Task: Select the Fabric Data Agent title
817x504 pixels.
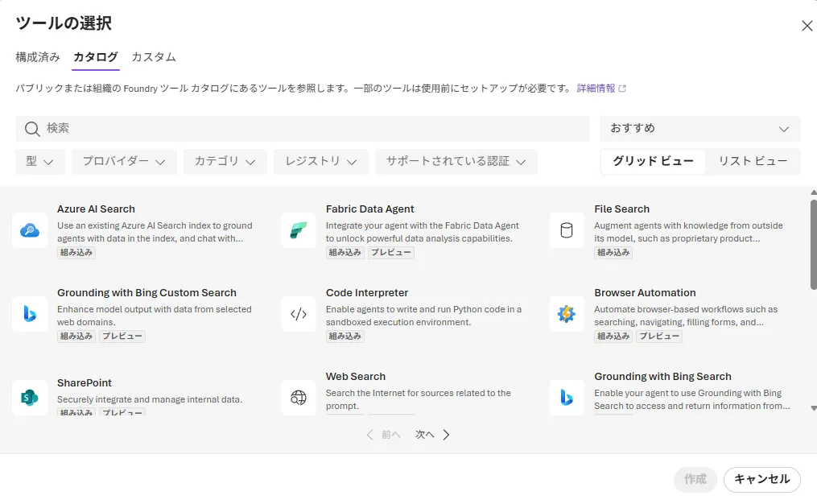Action: [x=370, y=209]
